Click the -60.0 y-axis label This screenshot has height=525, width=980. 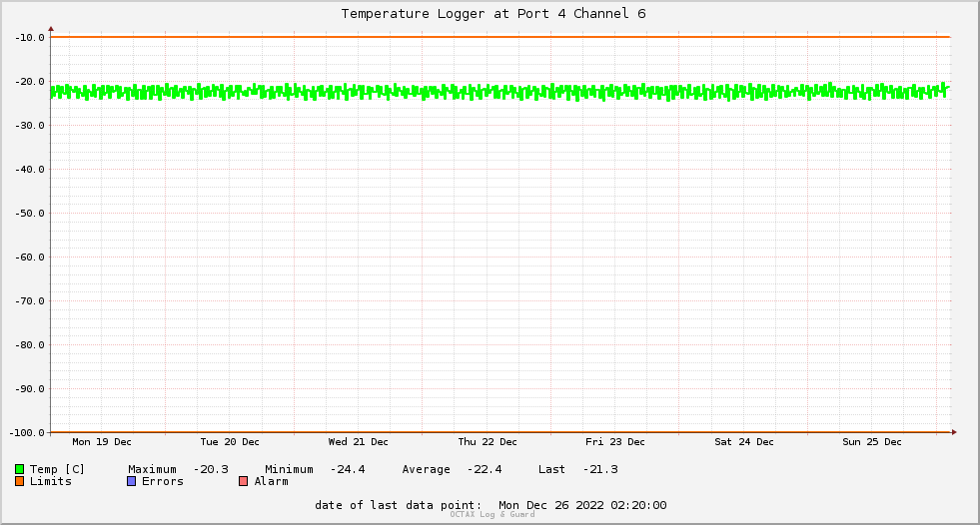(x=30, y=258)
